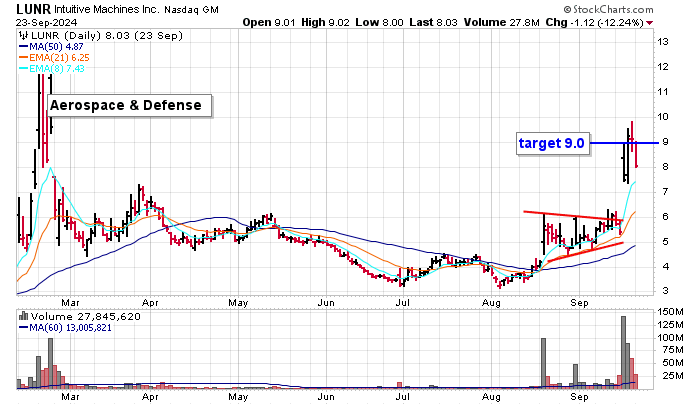700x405 pixels.
Task: Click the Open 9.01 value
Action: click(269, 22)
